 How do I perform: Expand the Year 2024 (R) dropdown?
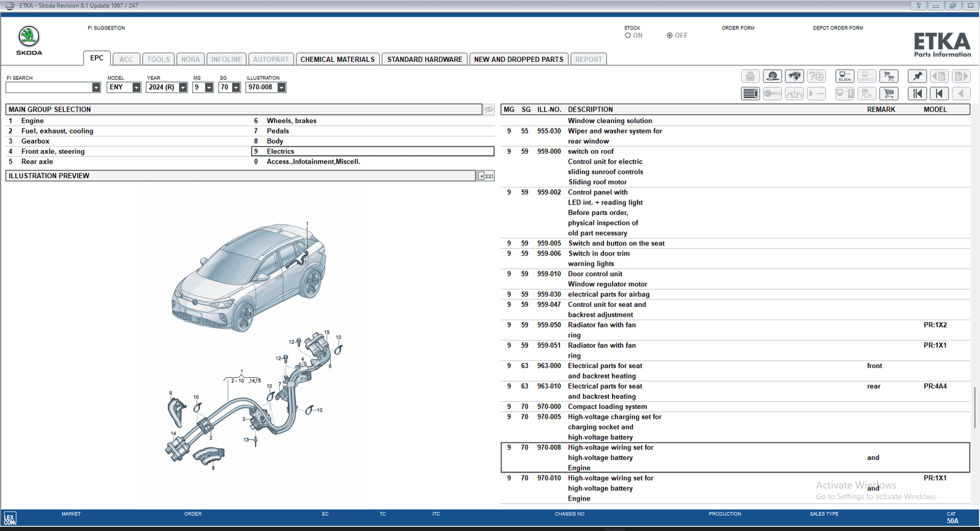[183, 88]
